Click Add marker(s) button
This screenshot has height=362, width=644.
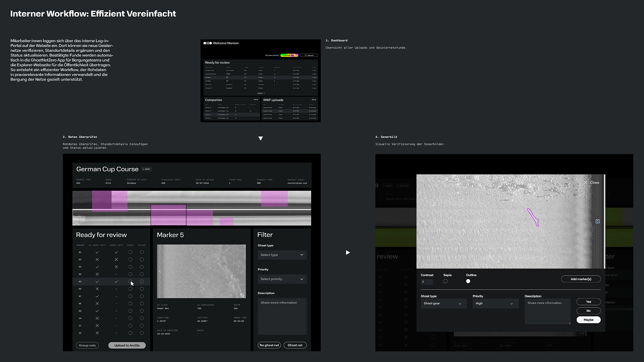click(x=581, y=279)
